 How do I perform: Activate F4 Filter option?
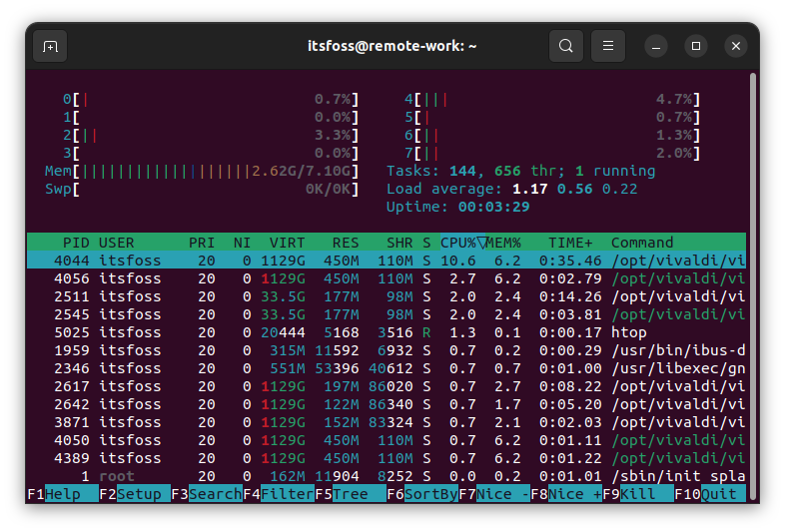pos(286,494)
